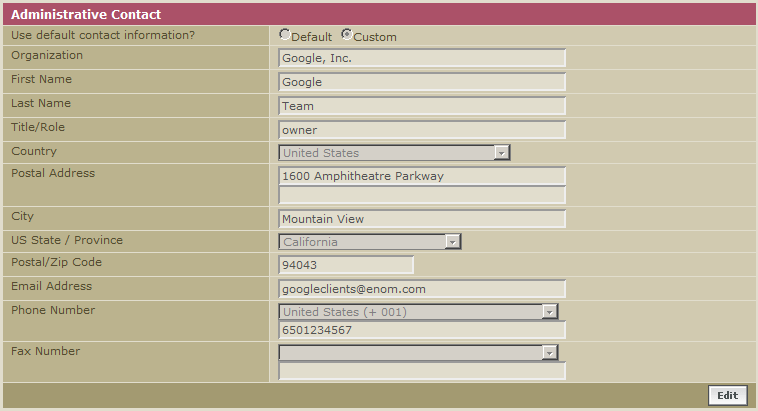This screenshot has width=758, height=411.
Task: Click the First Name input field
Action: [x=422, y=82]
